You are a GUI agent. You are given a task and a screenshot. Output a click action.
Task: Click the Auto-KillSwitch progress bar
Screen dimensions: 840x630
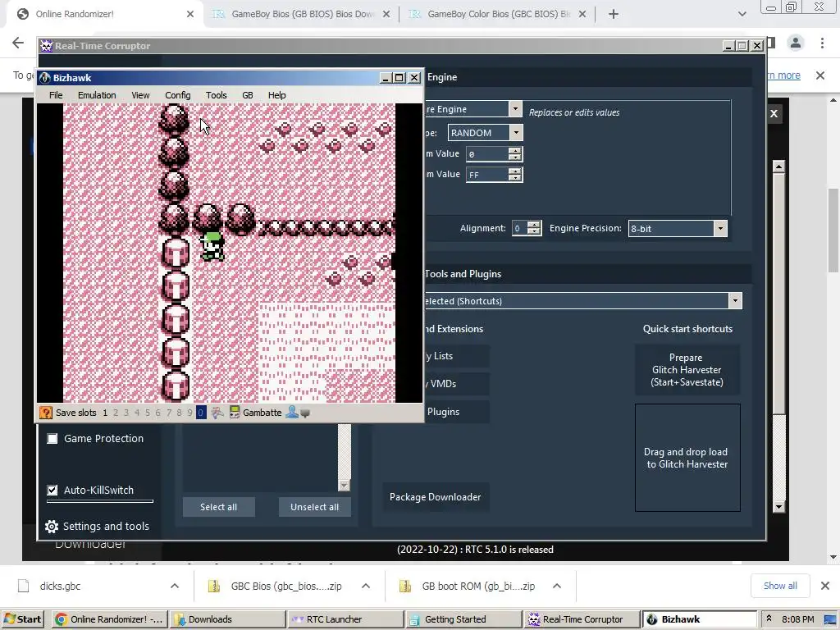(x=100, y=501)
